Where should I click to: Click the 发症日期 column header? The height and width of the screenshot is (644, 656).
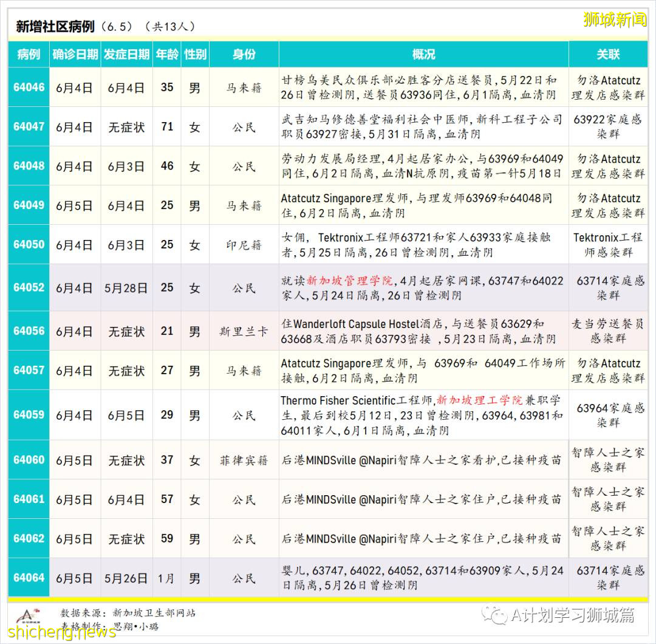126,54
